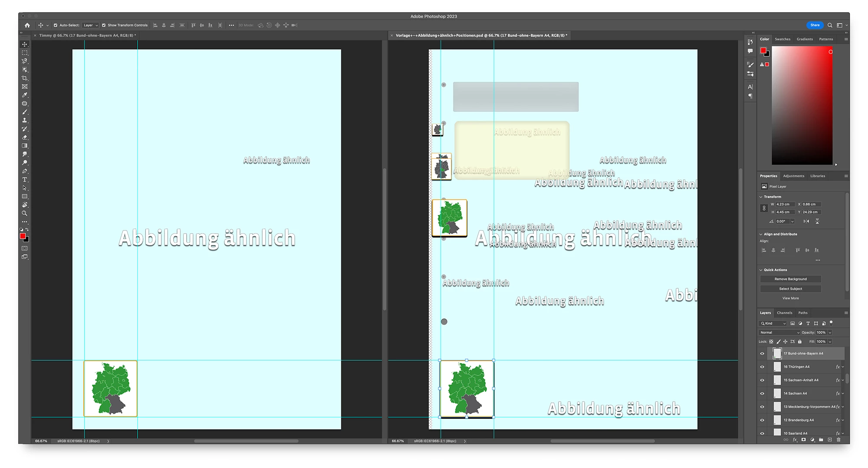868x468 pixels.
Task: Click the new group folder icon
Action: pyautogui.click(x=821, y=440)
